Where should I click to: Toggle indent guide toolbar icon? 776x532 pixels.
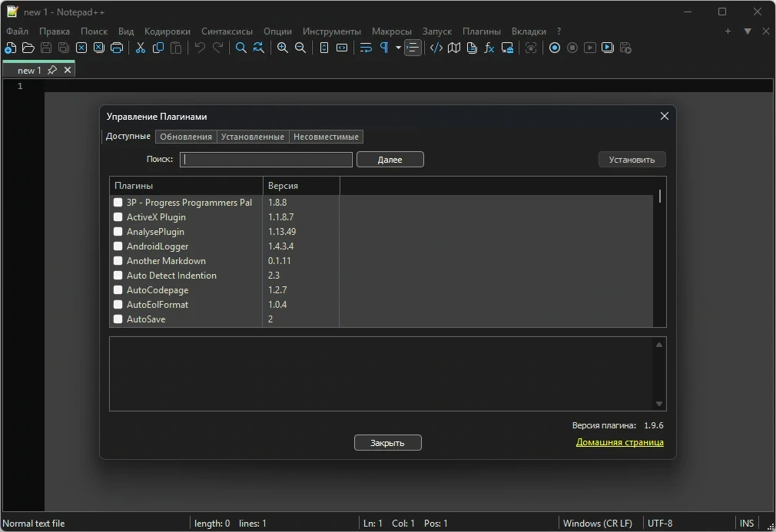pos(413,48)
